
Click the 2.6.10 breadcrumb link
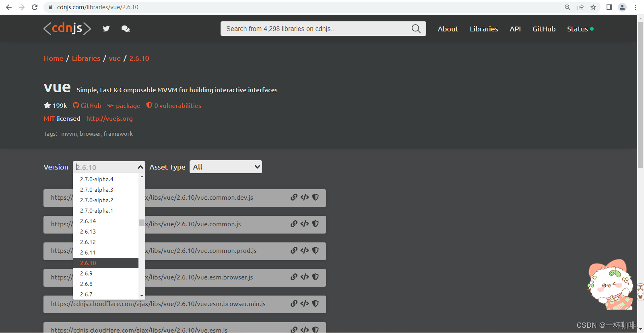[x=139, y=58]
